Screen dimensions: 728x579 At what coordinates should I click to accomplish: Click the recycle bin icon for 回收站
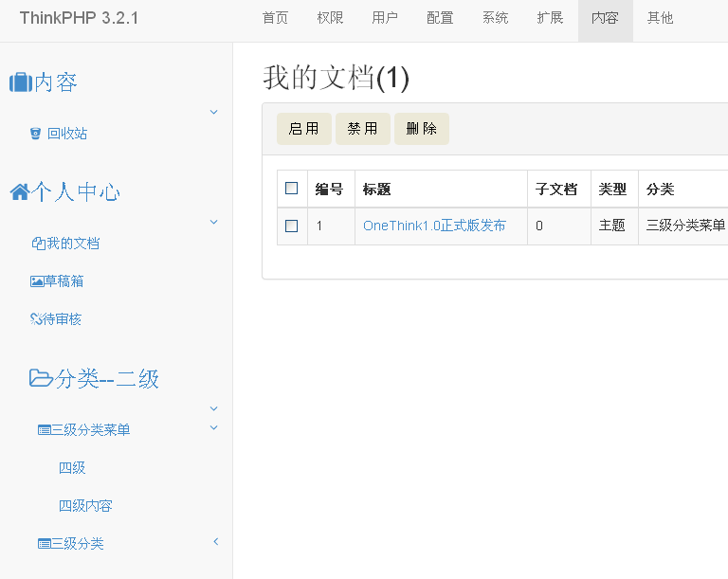point(36,135)
